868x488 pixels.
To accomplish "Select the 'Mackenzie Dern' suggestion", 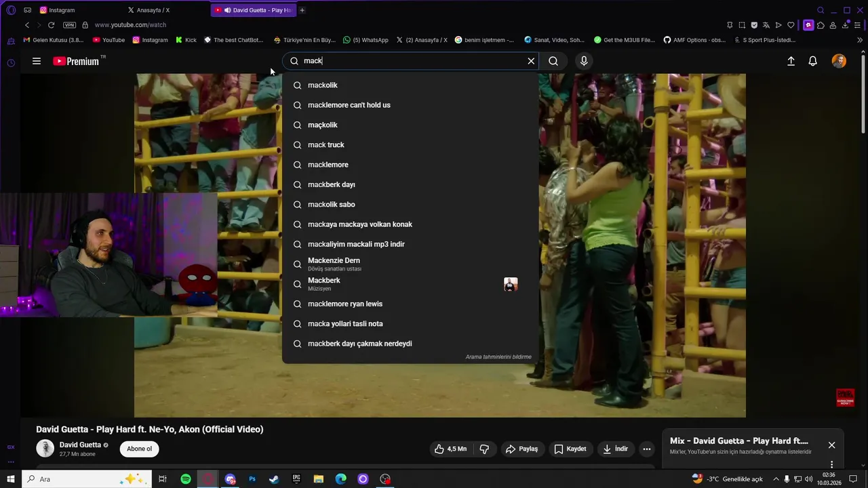I will pyautogui.click(x=410, y=264).
